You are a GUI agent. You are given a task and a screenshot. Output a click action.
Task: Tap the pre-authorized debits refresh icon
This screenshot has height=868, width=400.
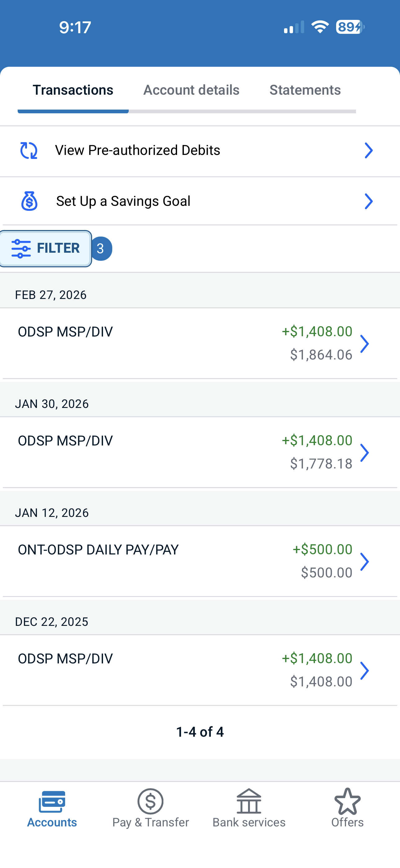coord(29,150)
